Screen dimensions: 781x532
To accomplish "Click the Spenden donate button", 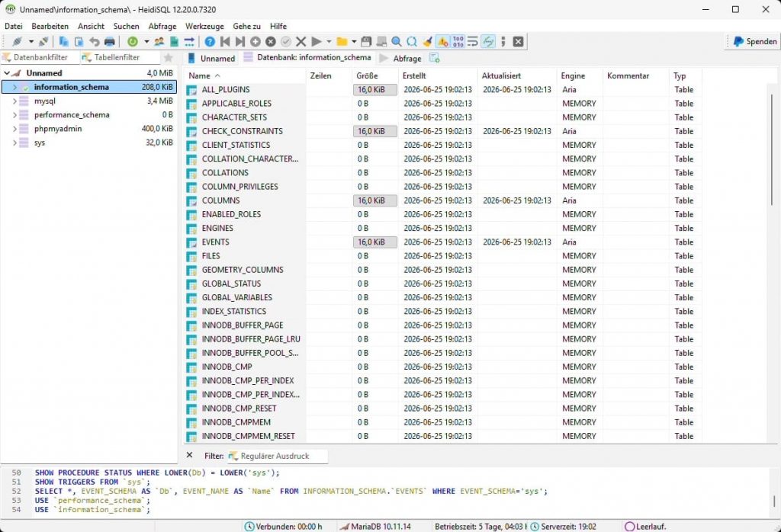I will click(x=754, y=42).
